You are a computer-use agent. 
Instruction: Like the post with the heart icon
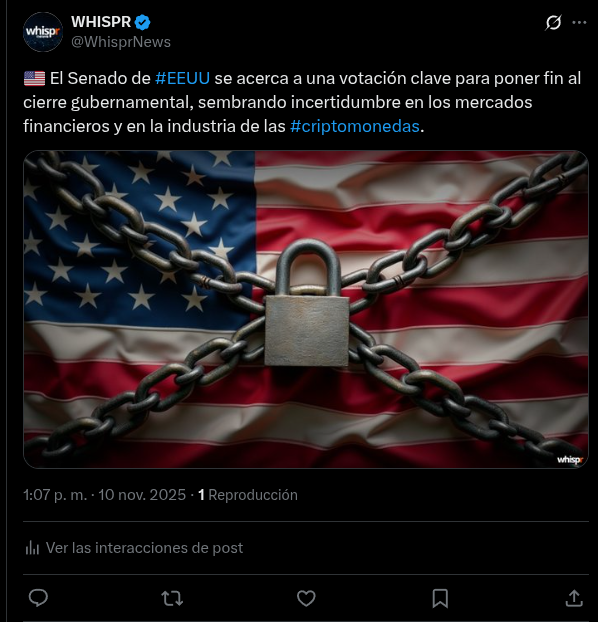306,598
